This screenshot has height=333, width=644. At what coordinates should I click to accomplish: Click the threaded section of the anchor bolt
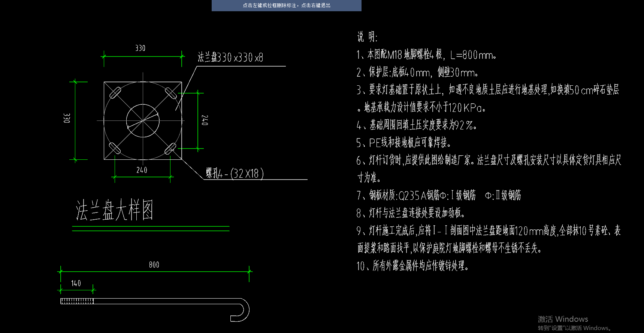coord(77,301)
